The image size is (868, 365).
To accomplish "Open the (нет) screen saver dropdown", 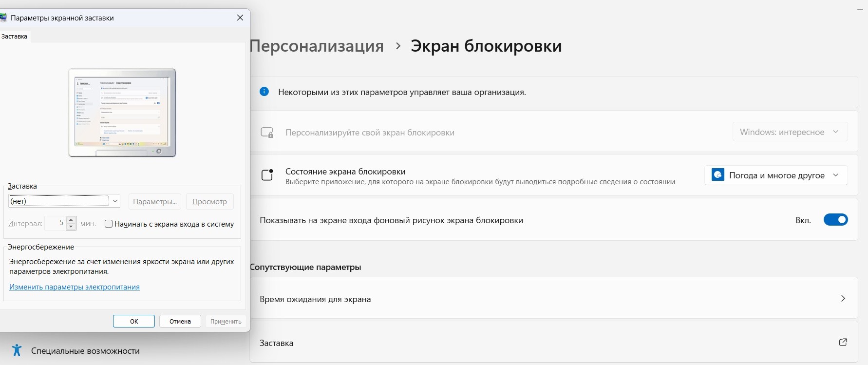I will coord(64,201).
